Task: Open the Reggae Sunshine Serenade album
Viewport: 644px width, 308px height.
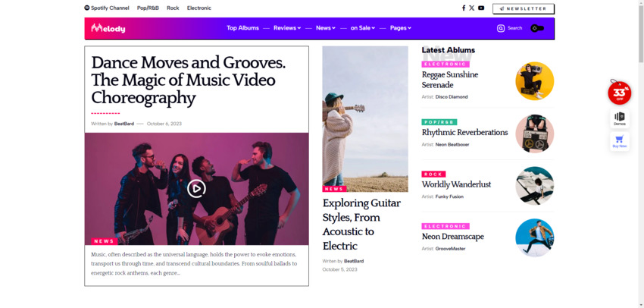Action: pyautogui.click(x=450, y=80)
